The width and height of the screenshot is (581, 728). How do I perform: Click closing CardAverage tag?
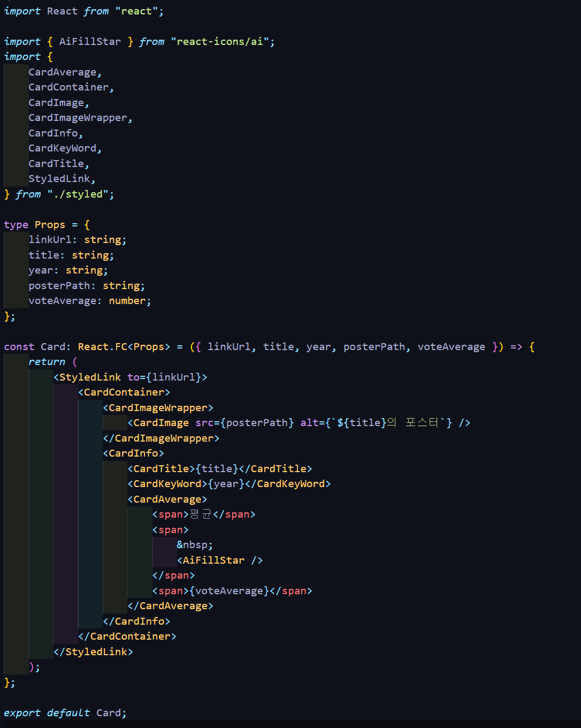pos(171,606)
